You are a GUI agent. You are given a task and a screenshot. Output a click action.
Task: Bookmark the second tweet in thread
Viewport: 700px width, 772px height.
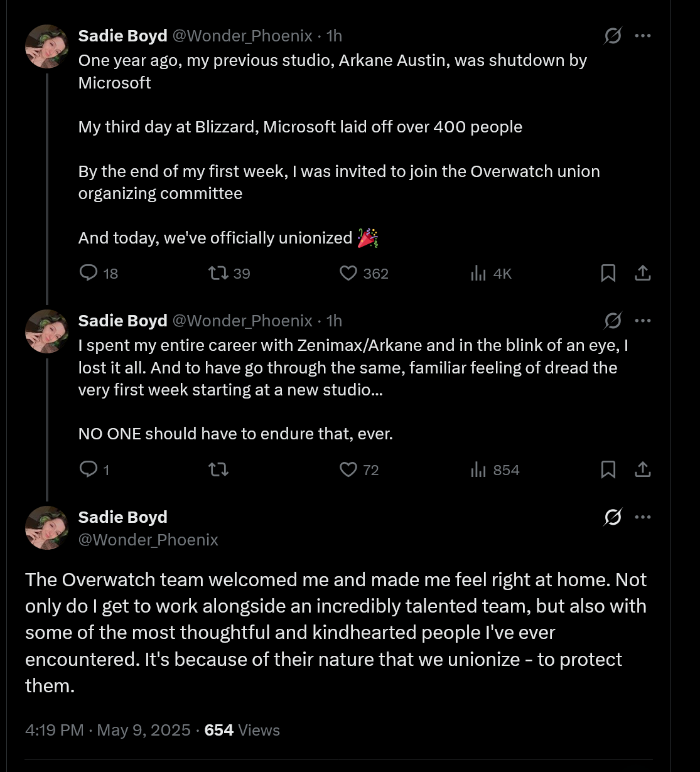608,469
